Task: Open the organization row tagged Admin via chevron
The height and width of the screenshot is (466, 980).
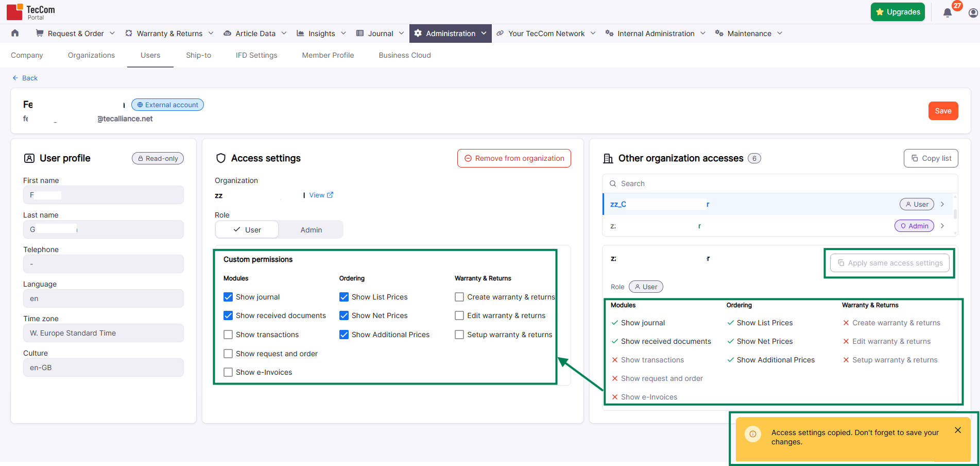Action: (942, 226)
